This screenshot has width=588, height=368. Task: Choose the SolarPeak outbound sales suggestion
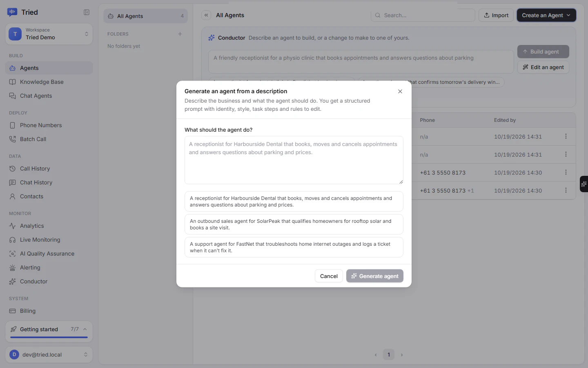point(294,224)
